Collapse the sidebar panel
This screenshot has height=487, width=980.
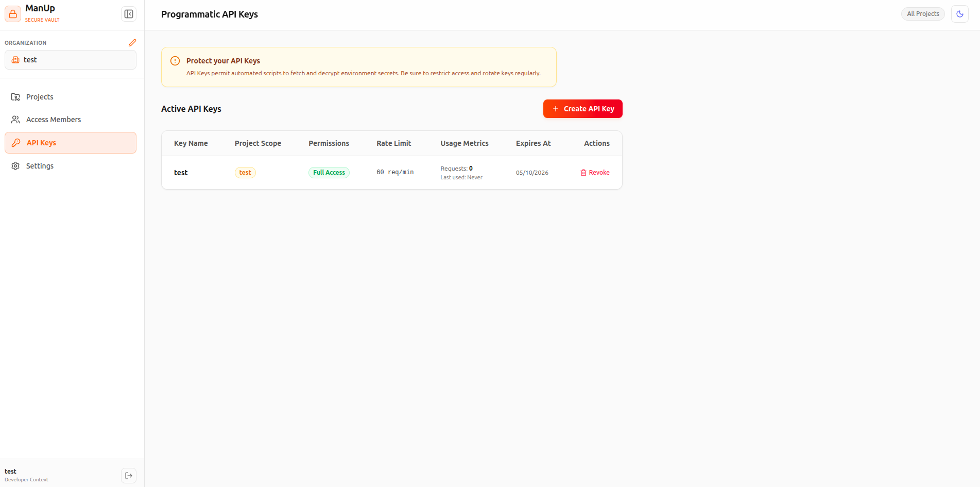pos(129,14)
